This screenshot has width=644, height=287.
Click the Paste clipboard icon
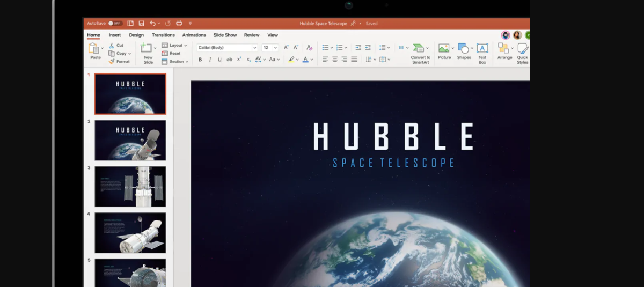pyautogui.click(x=94, y=49)
